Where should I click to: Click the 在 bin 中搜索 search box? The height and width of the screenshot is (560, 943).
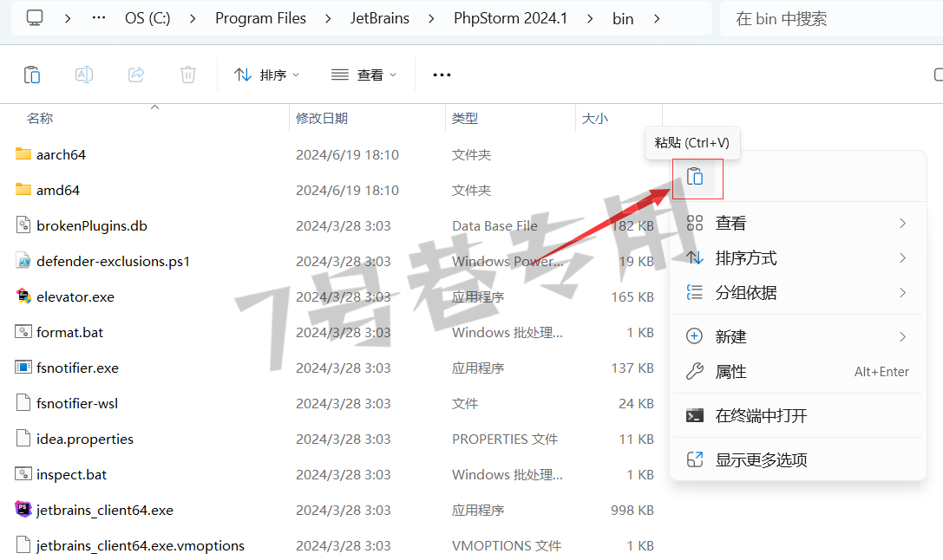[x=831, y=18]
